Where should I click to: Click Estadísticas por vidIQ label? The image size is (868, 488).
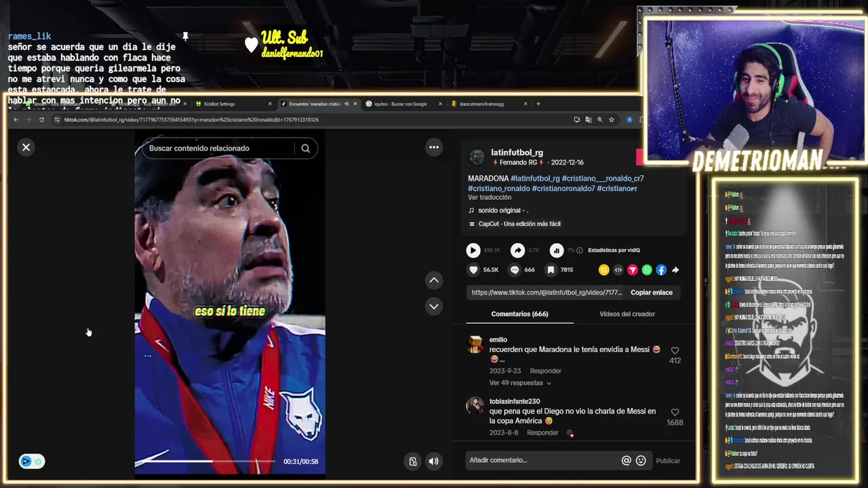[614, 250]
